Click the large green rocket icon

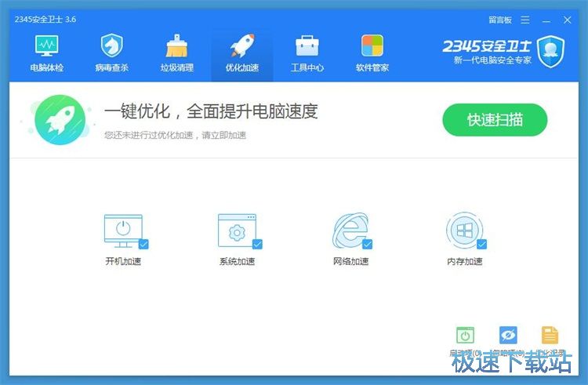60,120
